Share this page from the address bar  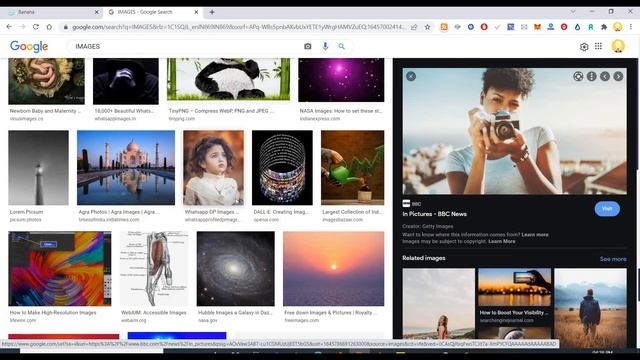pos(414,27)
